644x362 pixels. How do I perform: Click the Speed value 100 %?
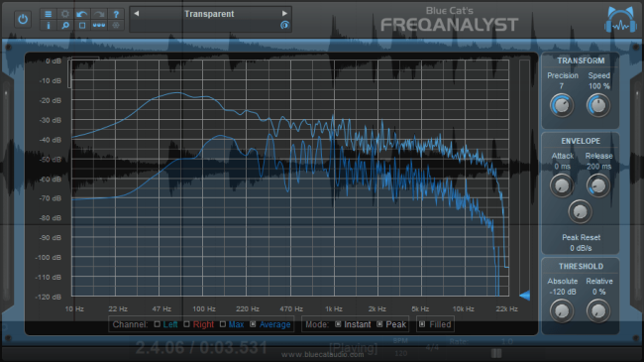[x=598, y=86]
